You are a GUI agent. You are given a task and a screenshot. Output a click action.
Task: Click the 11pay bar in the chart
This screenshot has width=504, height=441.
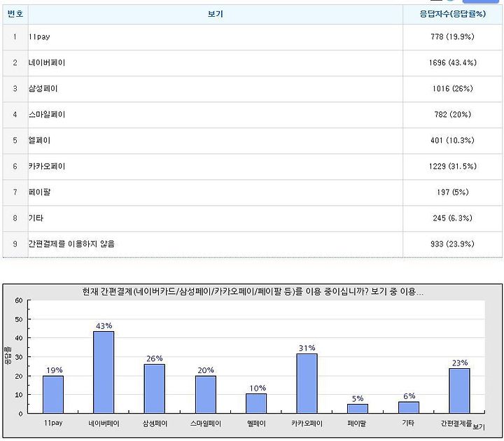pos(53,395)
